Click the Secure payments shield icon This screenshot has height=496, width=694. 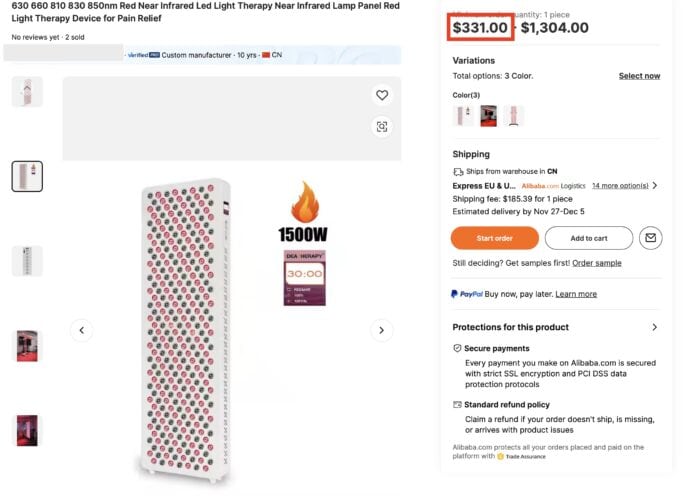coord(458,348)
